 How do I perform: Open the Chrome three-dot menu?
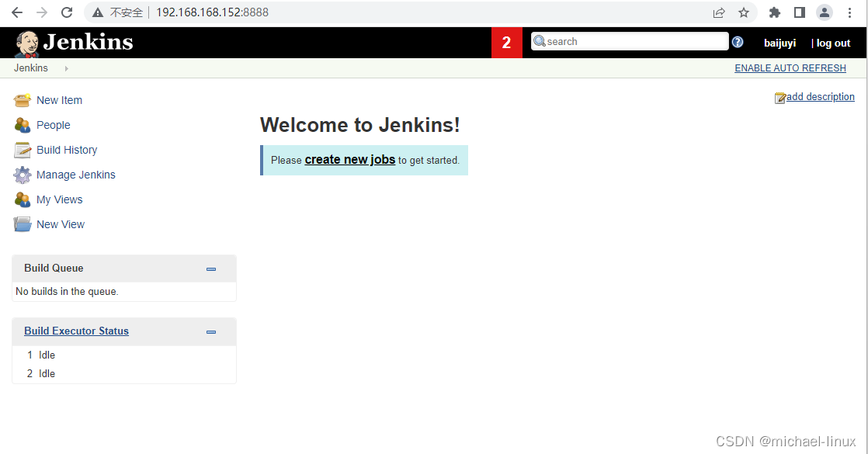tap(849, 12)
